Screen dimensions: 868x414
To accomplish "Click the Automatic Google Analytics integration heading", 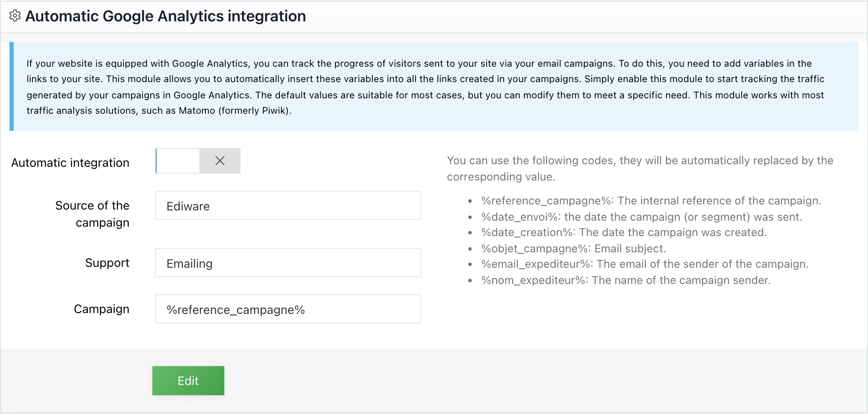I will (166, 16).
